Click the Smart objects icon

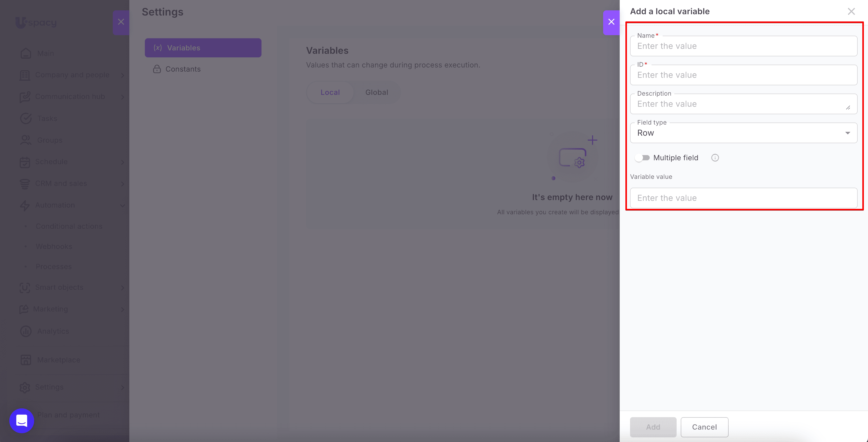coord(25,287)
